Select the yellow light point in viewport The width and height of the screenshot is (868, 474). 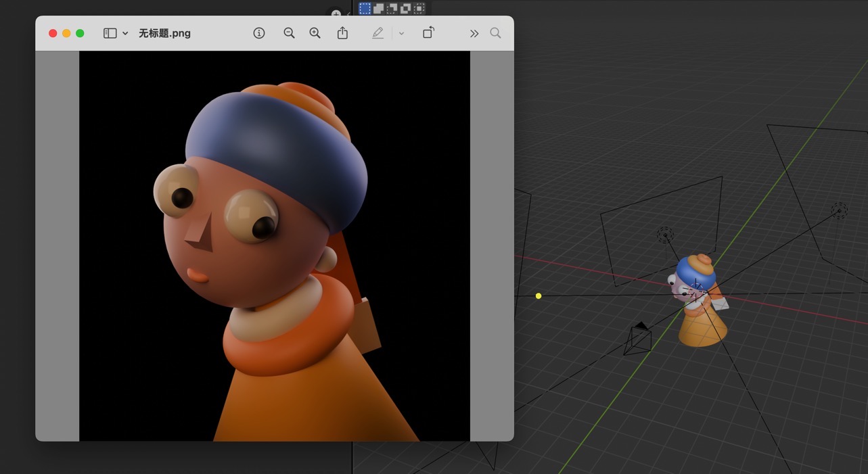point(539,296)
